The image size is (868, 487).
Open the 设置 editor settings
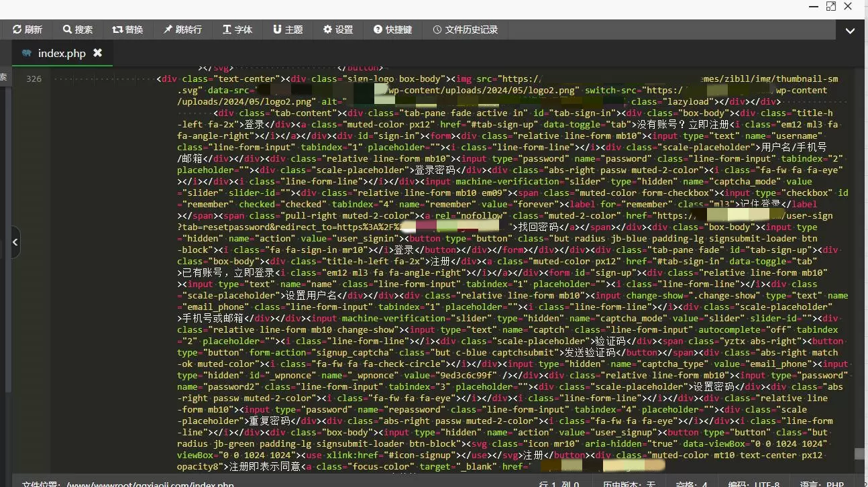pos(338,30)
